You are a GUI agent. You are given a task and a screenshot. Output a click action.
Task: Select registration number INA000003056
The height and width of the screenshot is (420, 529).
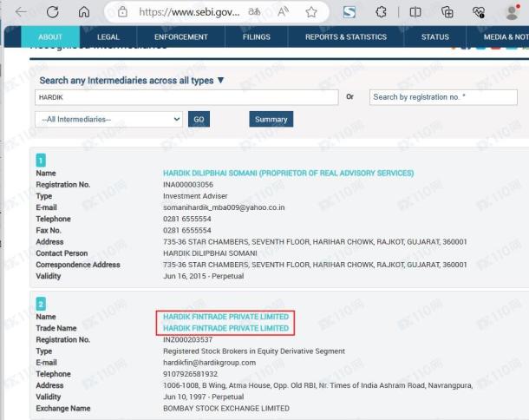coord(188,185)
